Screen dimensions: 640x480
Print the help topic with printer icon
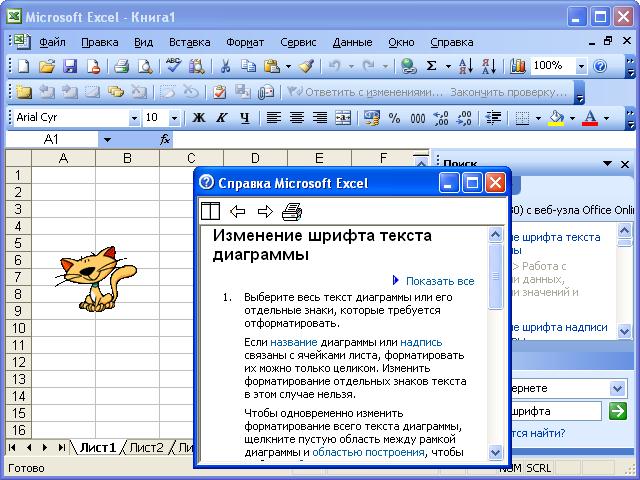(292, 211)
